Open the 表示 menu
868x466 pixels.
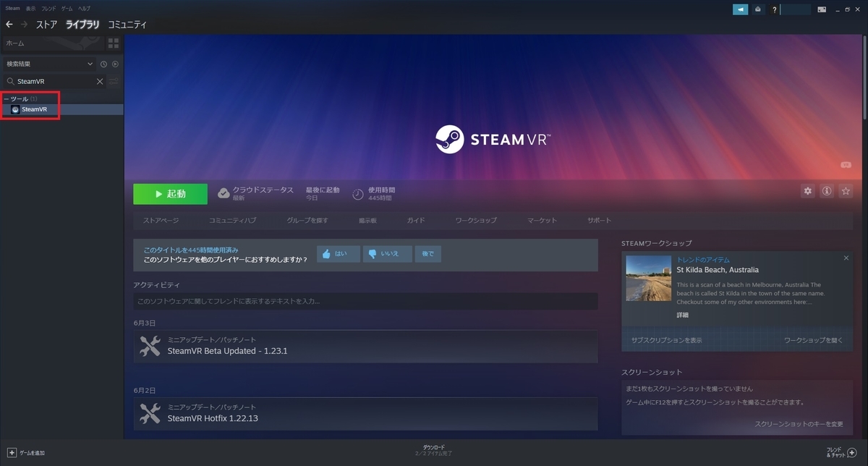click(30, 8)
